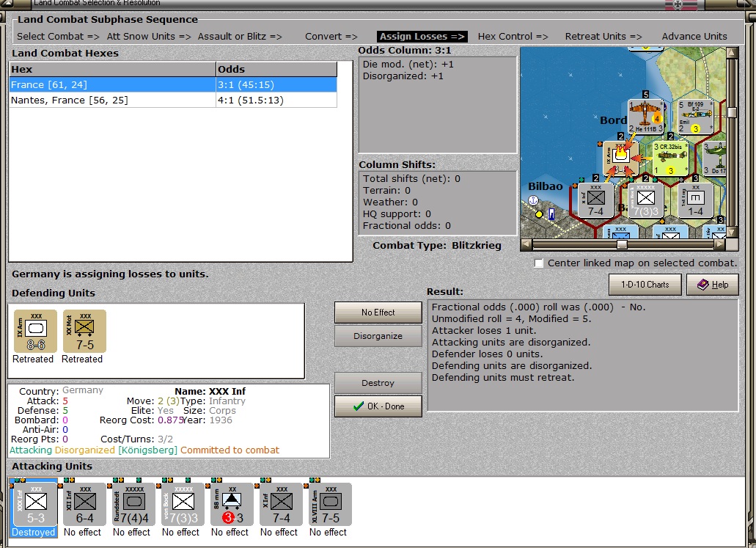This screenshot has width=756, height=548.
Task: Select the 88 mm anti-air unit
Action: pyautogui.click(x=232, y=505)
